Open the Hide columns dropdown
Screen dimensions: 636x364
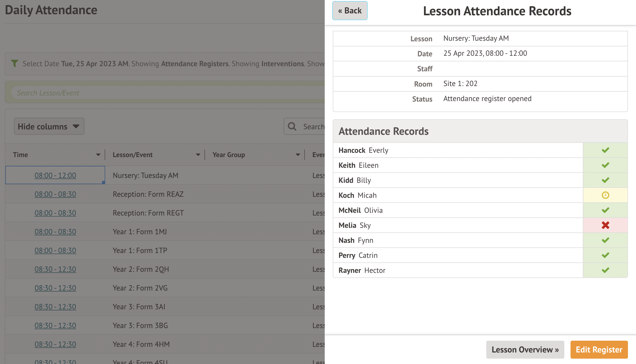(49, 127)
